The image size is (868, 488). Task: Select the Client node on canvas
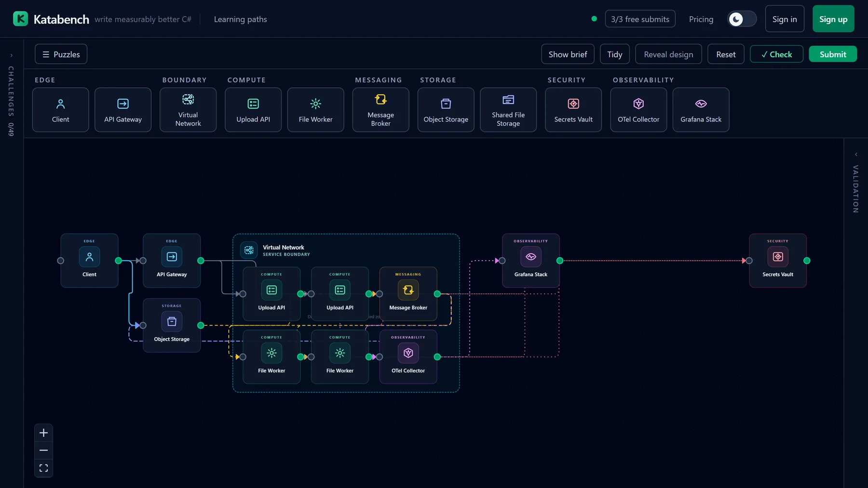point(90,261)
